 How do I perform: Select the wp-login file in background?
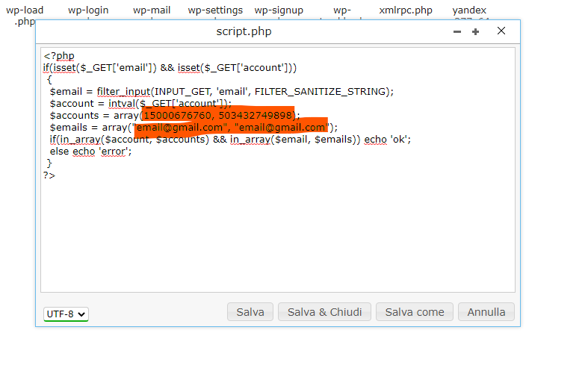[88, 10]
